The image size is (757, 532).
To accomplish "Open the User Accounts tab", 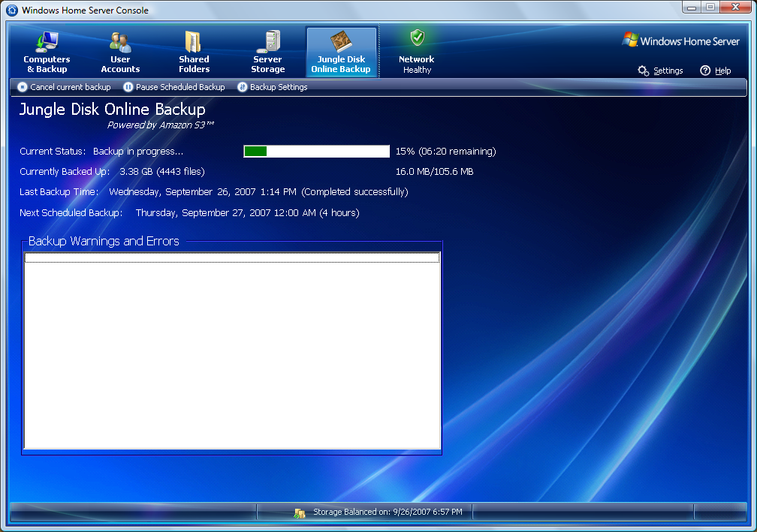I will coord(120,52).
